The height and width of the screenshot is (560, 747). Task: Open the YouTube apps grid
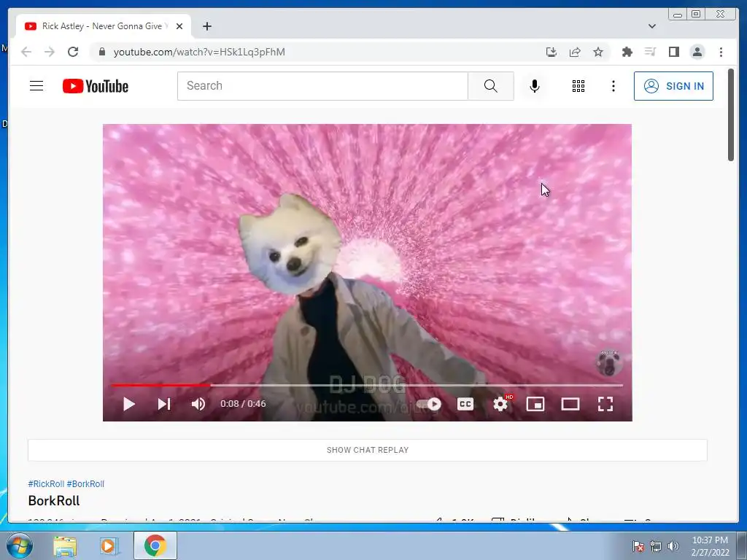pyautogui.click(x=578, y=86)
